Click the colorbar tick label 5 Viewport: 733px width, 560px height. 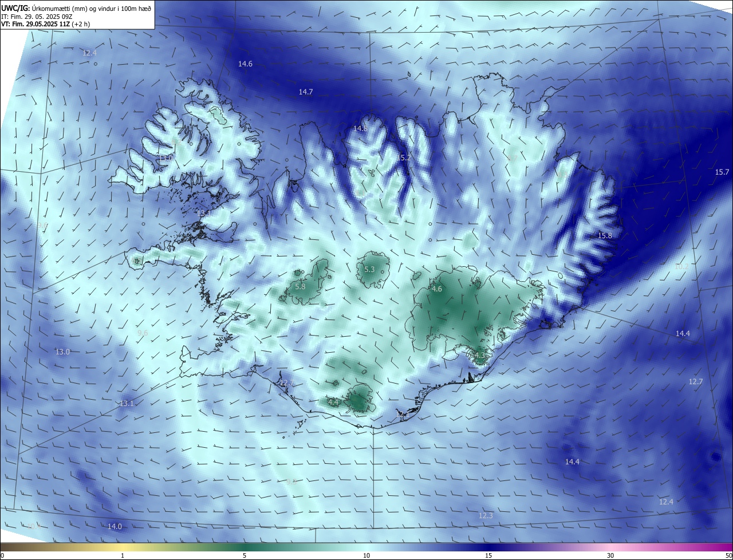point(245,555)
